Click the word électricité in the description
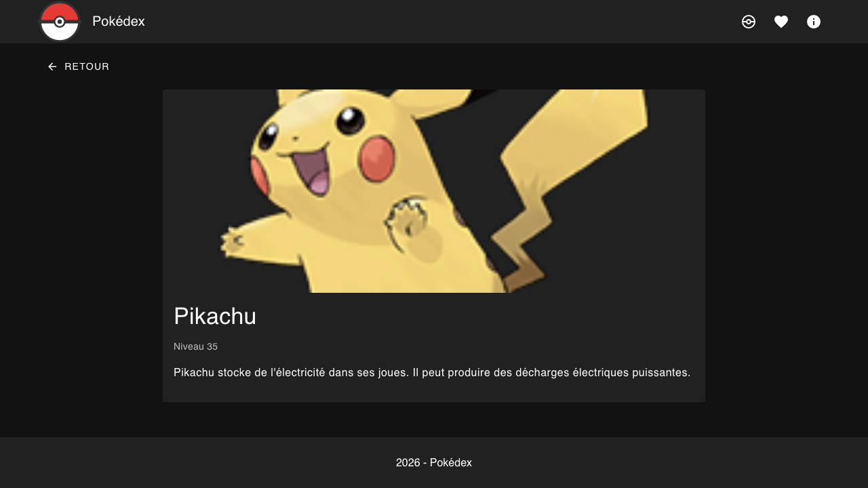The height and width of the screenshot is (488, 868). 297,373
